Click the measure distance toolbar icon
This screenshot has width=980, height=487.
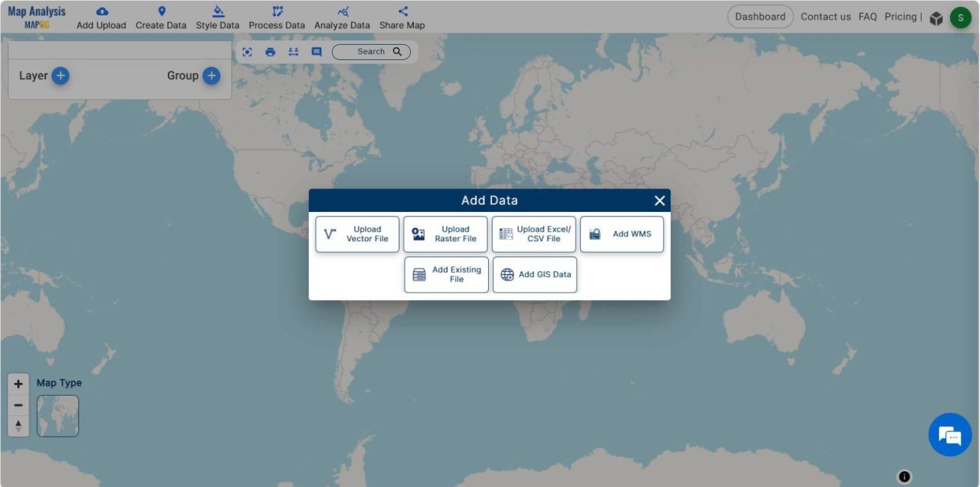(293, 52)
